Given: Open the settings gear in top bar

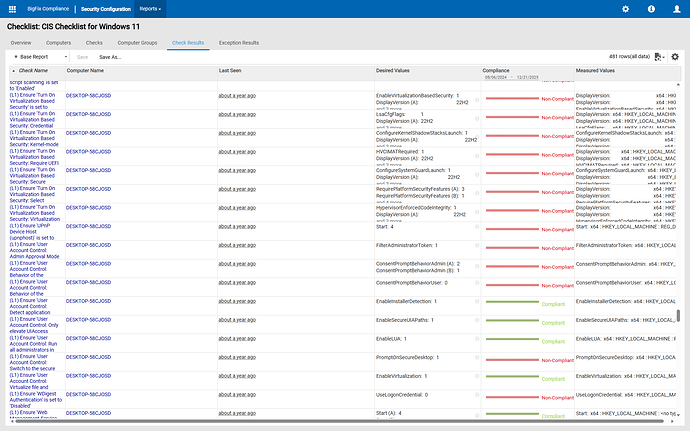Looking at the screenshot, I should click(x=626, y=8).
